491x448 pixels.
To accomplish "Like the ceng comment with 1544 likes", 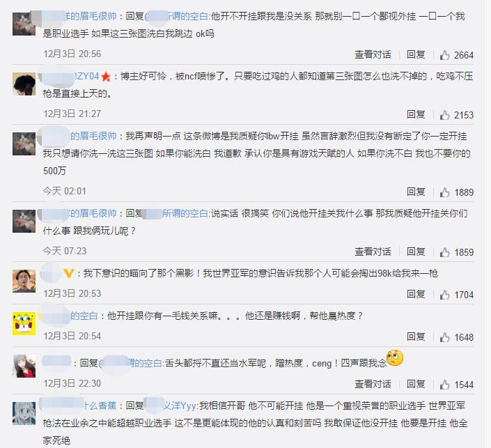I will tap(444, 385).
